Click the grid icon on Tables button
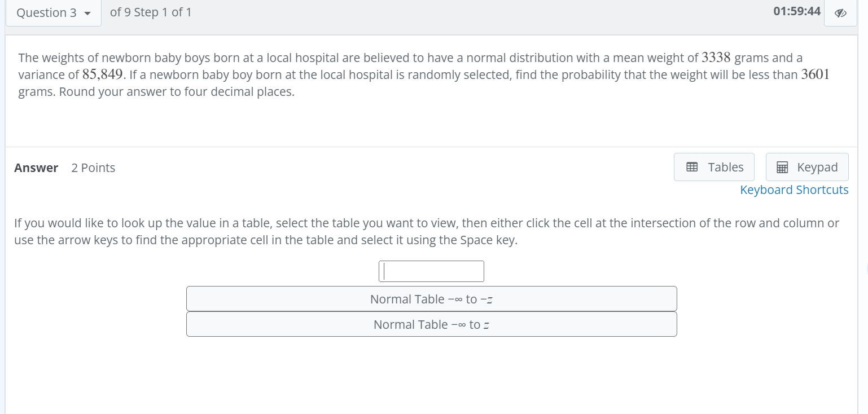The width and height of the screenshot is (868, 414). [x=691, y=167]
